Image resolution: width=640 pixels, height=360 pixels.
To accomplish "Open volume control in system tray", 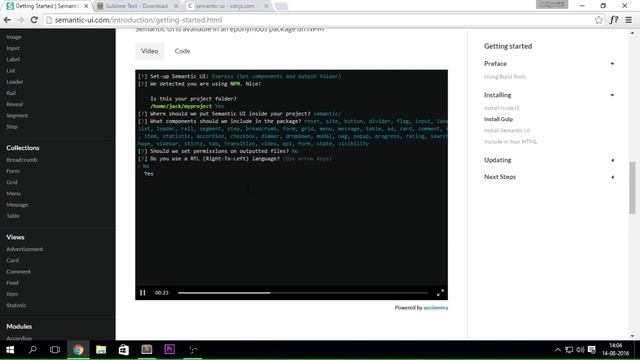I will pos(580,350).
